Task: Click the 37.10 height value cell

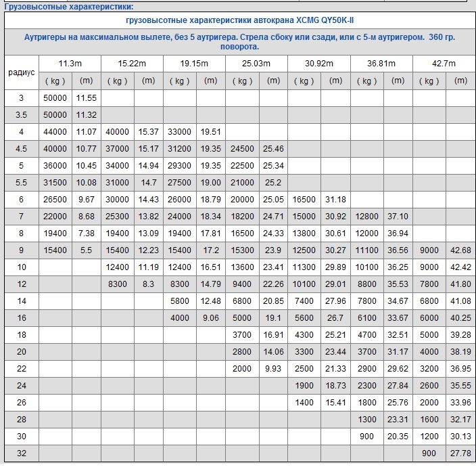Action: click(x=398, y=217)
